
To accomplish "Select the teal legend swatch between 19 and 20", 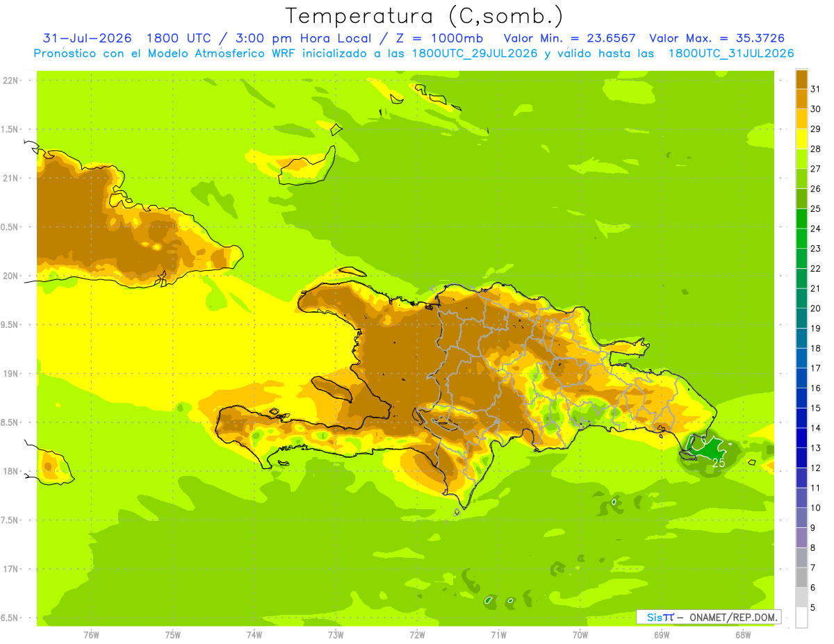I will click(x=801, y=319).
